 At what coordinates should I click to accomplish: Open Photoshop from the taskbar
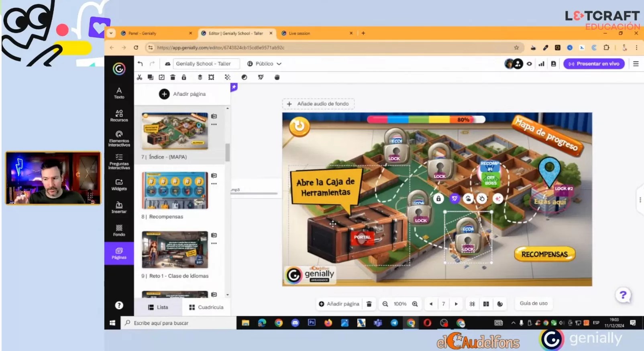(312, 323)
